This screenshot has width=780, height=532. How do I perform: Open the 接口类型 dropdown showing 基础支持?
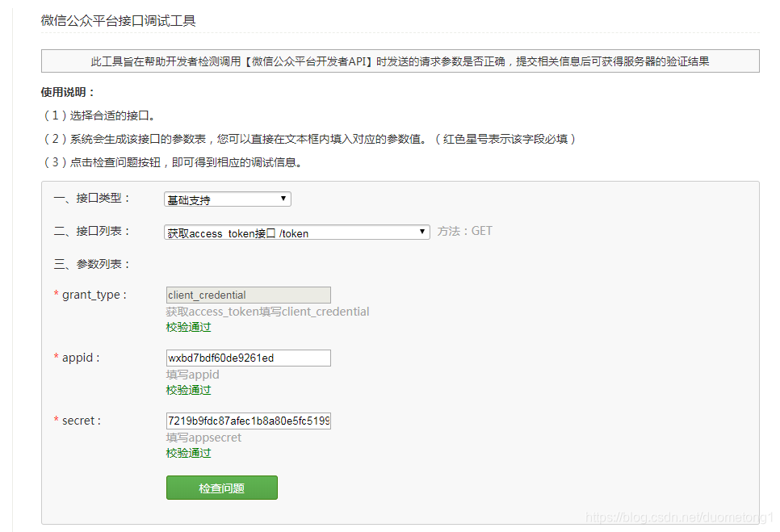point(228,199)
